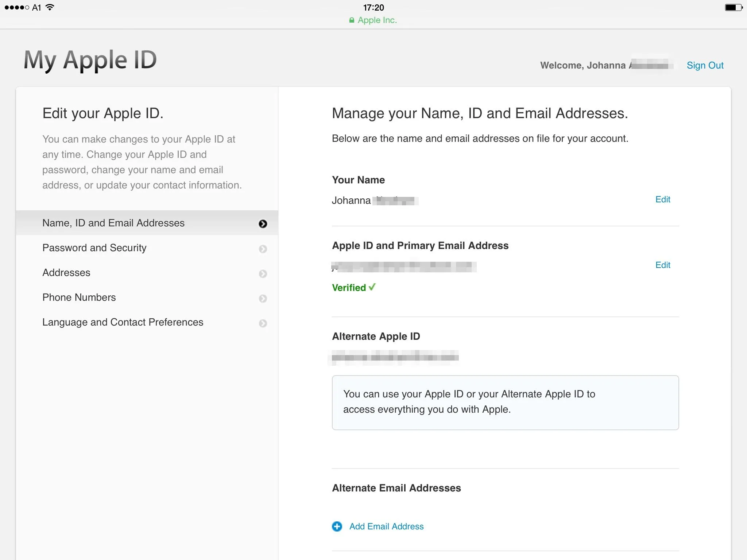Tap the 'Apple ID and Primary Email Address' heading
The image size is (747, 560).
(x=420, y=245)
